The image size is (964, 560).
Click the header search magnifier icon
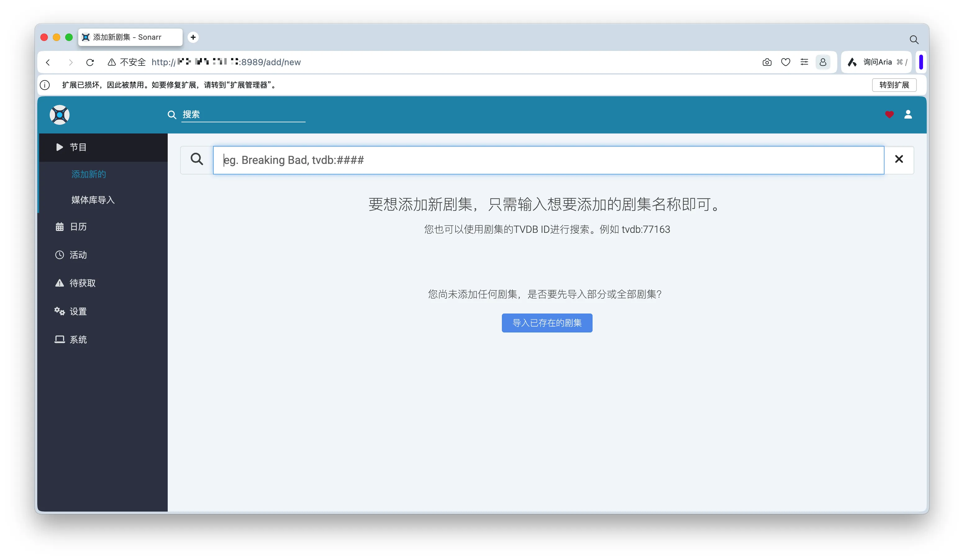click(172, 115)
